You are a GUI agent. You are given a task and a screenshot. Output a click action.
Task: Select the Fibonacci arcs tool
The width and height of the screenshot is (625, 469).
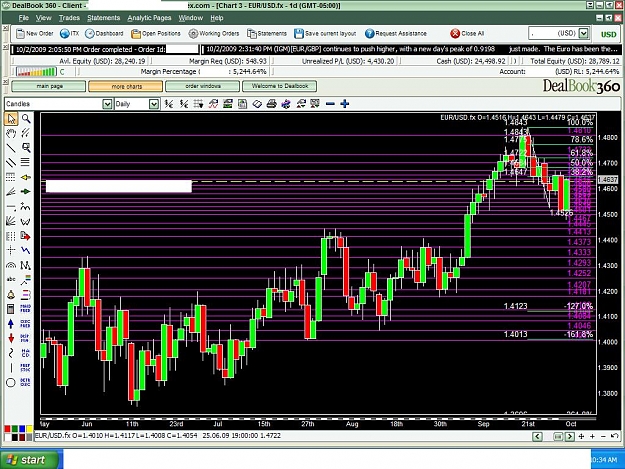click(11, 265)
